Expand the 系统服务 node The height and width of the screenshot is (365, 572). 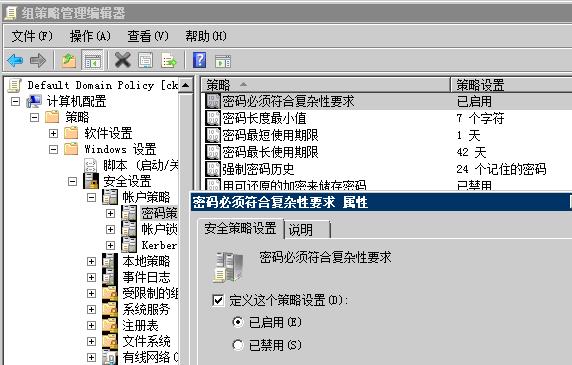click(92, 309)
